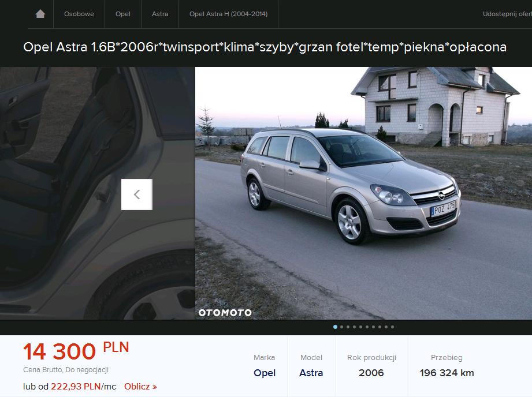Open the Osobowe breadcrumb
Screen dimensions: 532x397
pos(79,14)
